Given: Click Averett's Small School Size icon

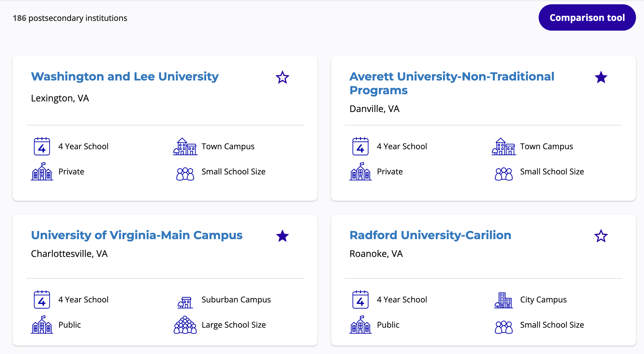Looking at the screenshot, I should click(503, 174).
